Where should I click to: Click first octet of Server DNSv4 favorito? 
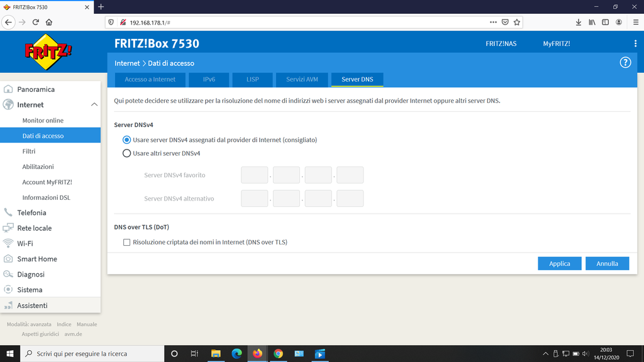[x=254, y=175]
